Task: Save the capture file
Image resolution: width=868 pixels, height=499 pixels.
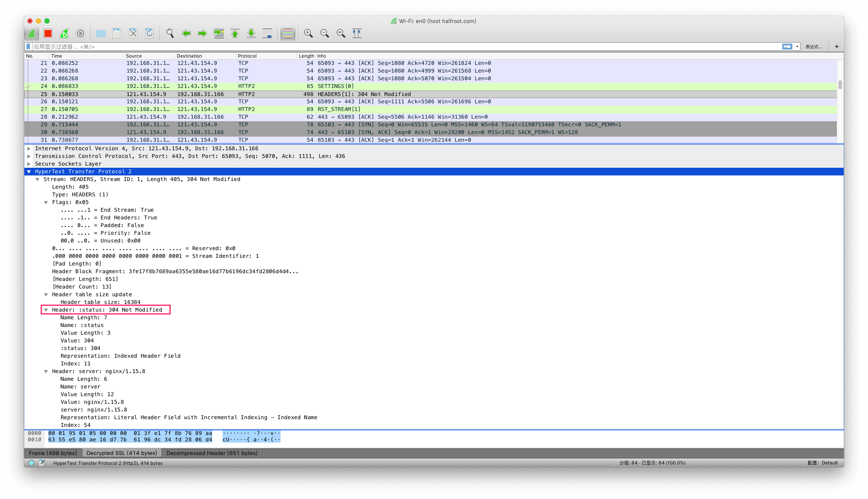Action: pos(117,33)
